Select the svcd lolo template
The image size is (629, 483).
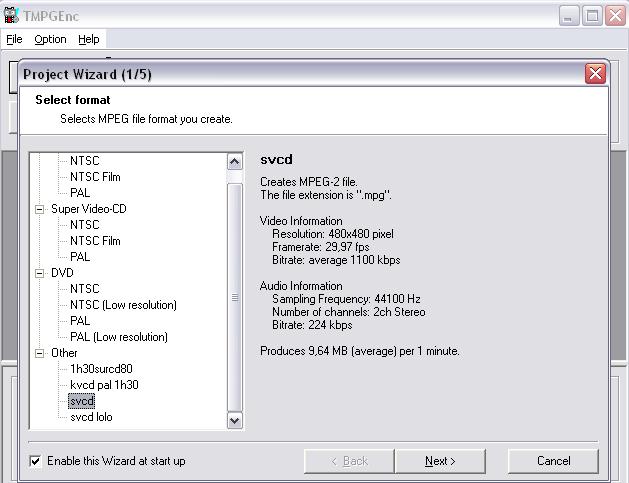coord(91,417)
